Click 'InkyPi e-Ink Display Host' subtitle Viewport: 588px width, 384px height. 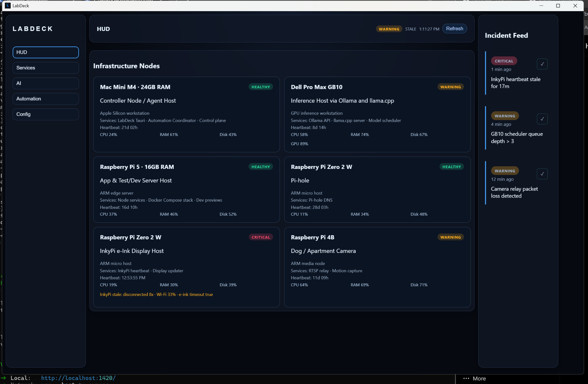click(132, 251)
